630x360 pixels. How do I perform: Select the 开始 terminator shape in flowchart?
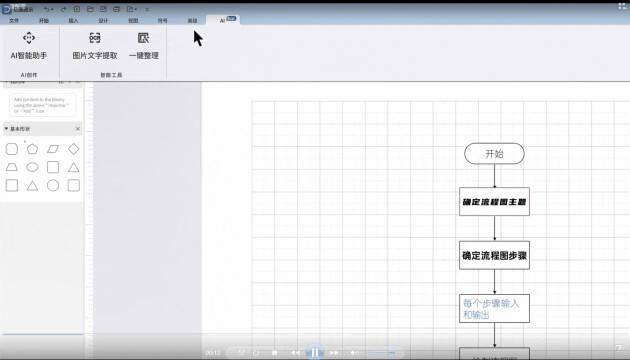click(494, 153)
